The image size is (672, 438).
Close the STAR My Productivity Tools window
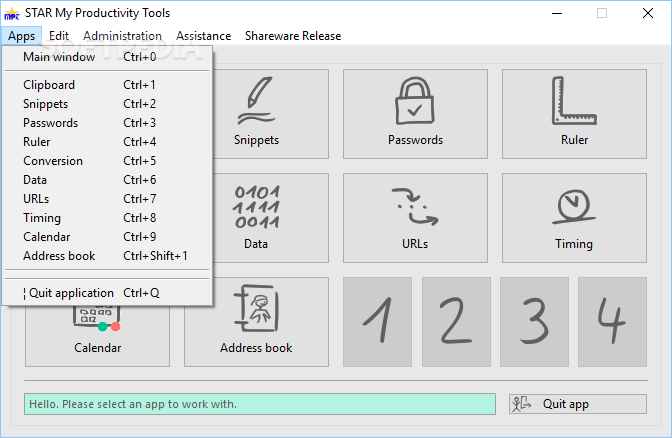(648, 14)
